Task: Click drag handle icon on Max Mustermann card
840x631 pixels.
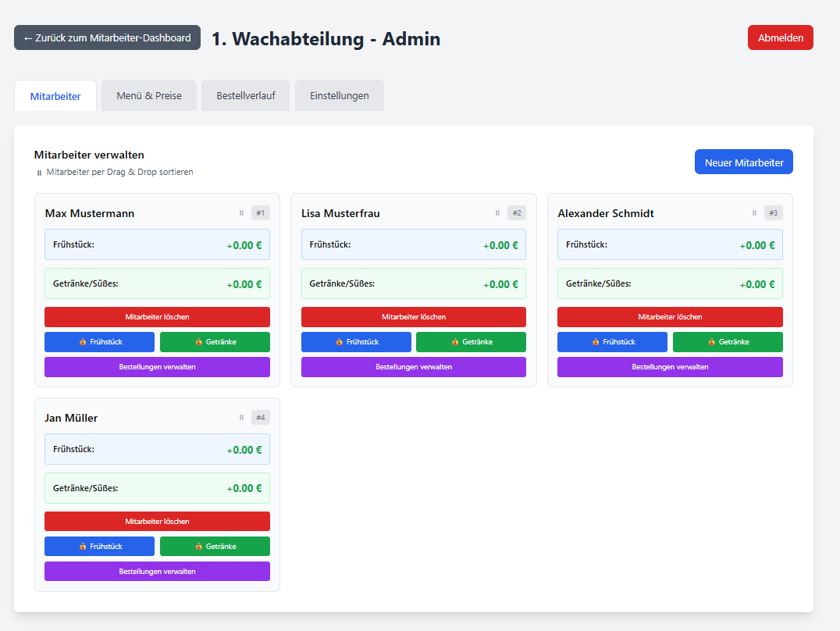Action: (241, 212)
